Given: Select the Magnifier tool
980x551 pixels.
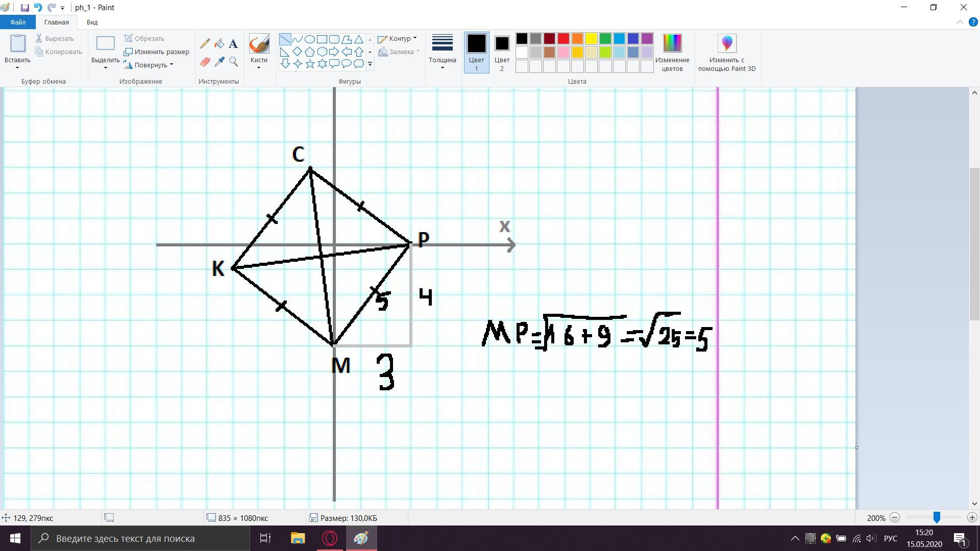Looking at the screenshot, I should point(233,62).
